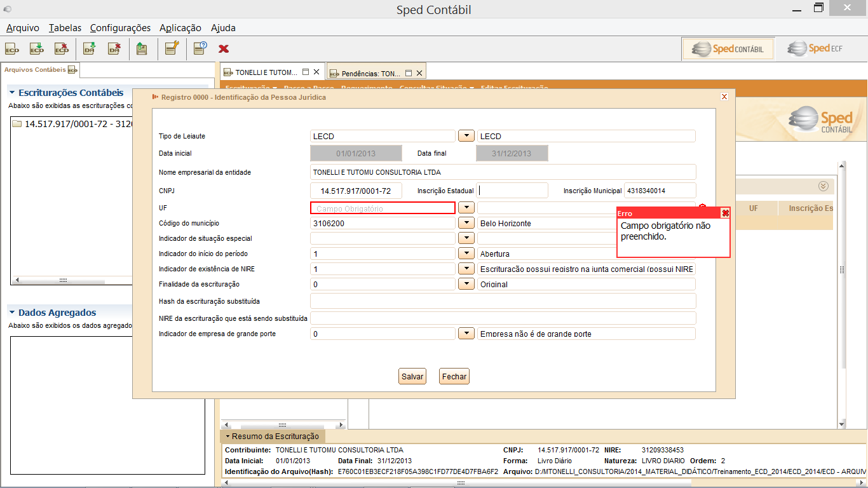Click the Tipo de Leiaute code field
This screenshot has height=488, width=868.
[x=383, y=136]
